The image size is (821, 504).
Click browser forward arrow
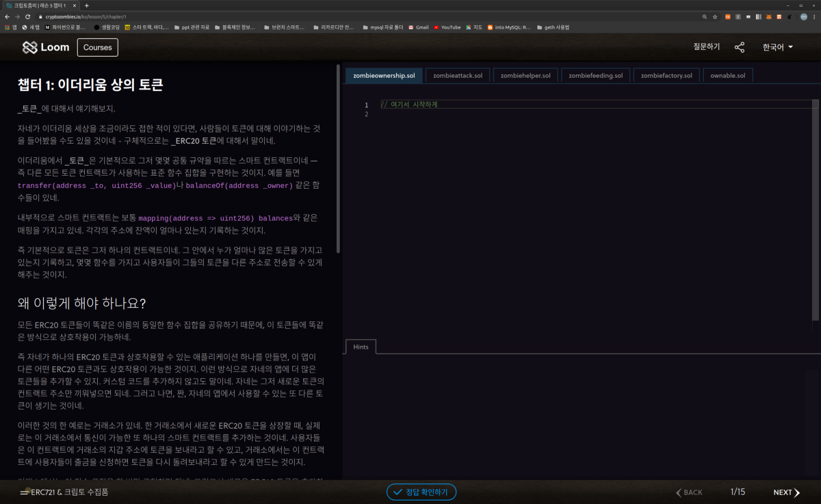[17, 16]
